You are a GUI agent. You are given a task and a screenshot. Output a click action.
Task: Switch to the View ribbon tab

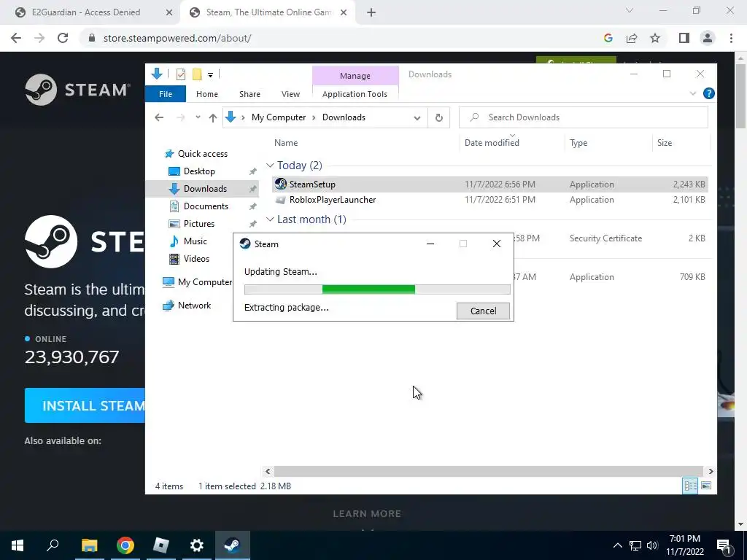(x=290, y=94)
